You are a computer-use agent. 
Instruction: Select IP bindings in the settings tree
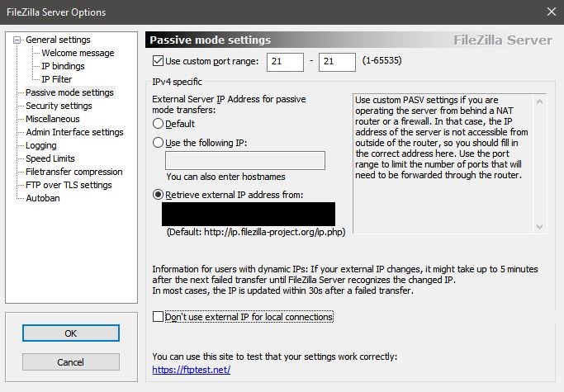(63, 66)
